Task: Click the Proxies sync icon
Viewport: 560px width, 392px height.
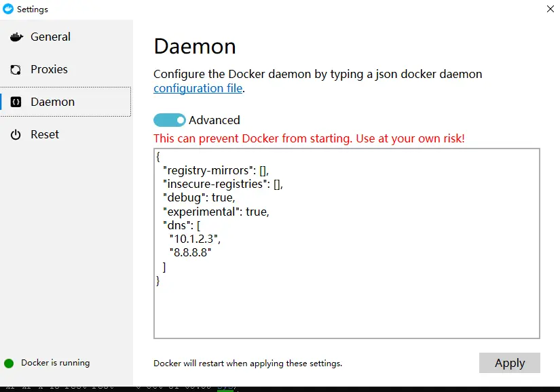Action: [16, 70]
